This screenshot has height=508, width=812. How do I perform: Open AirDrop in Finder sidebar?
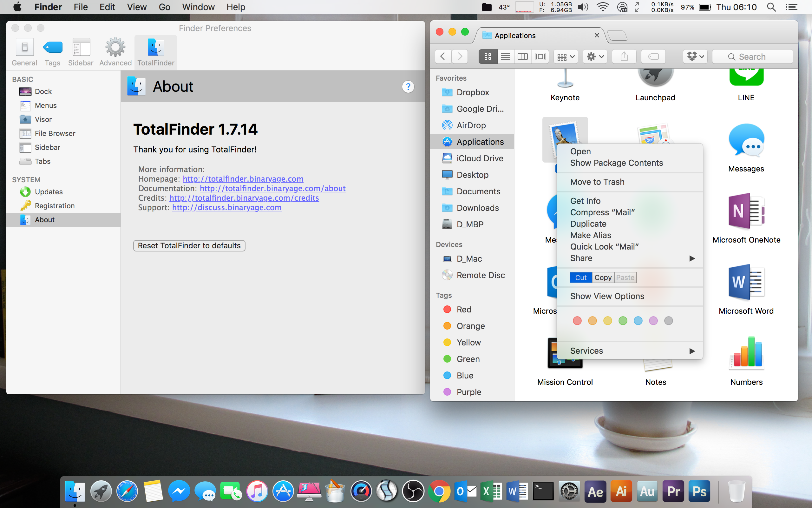tap(472, 125)
